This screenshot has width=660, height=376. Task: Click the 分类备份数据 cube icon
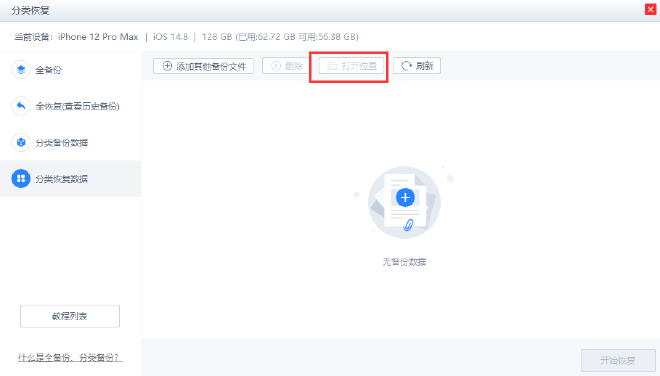click(x=21, y=142)
